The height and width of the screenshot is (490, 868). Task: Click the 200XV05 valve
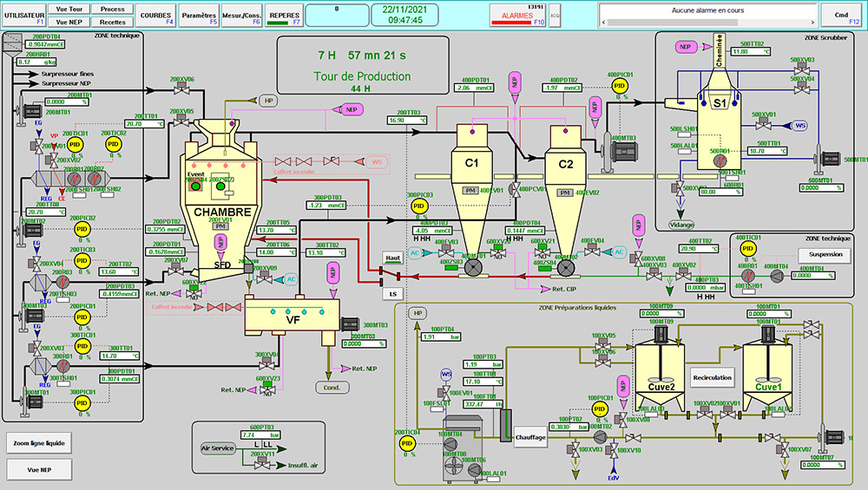[x=181, y=121]
